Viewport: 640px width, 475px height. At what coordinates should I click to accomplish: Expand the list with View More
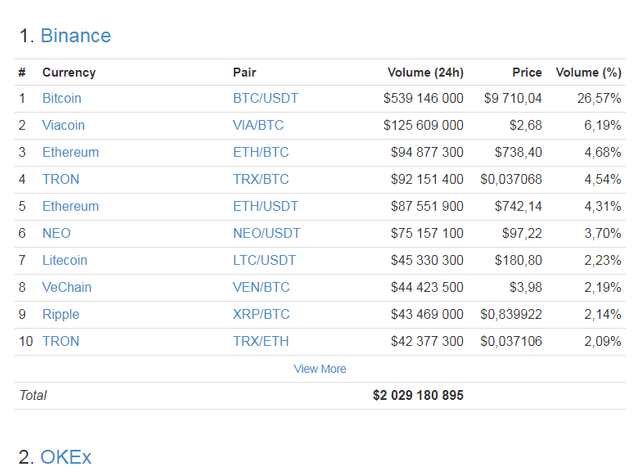tap(320, 369)
